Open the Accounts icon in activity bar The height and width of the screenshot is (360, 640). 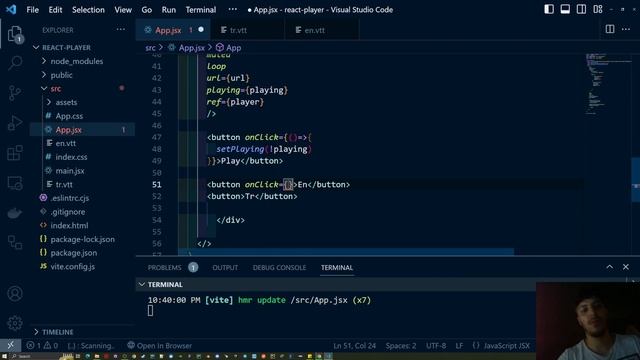tap(15, 293)
